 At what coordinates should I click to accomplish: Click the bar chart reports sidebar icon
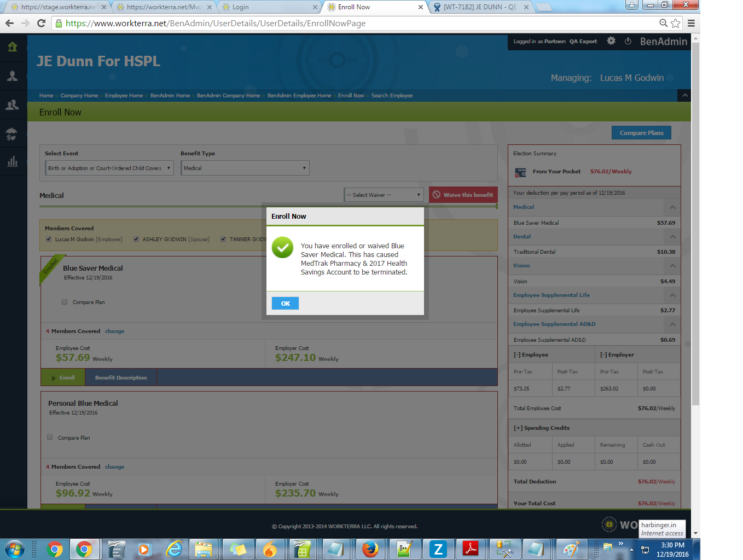(13, 161)
